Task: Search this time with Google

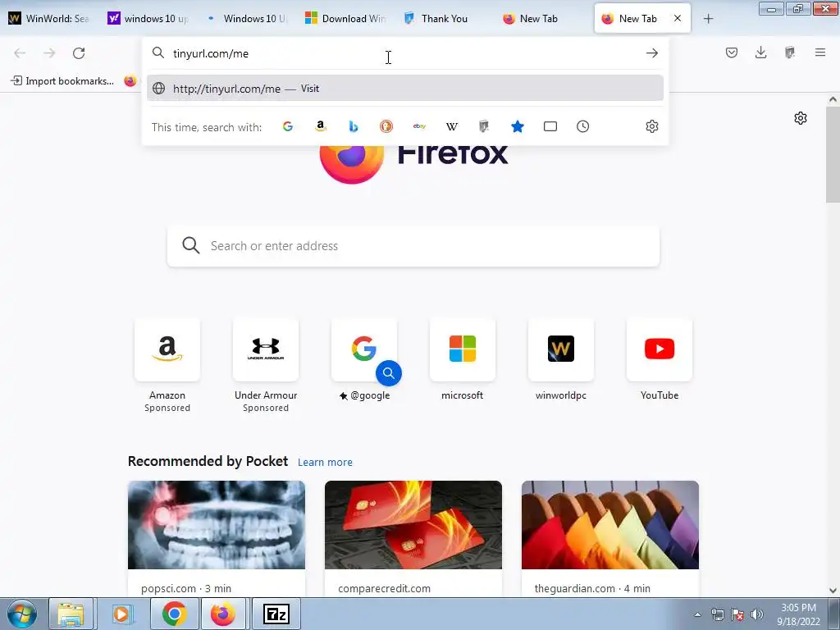Action: pos(288,126)
